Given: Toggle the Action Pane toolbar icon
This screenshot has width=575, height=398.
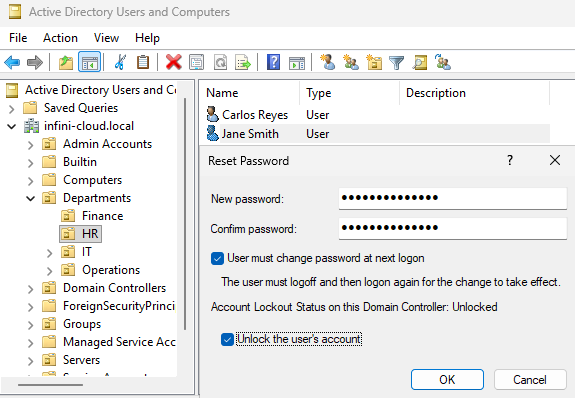Looking at the screenshot, I should coord(297,62).
